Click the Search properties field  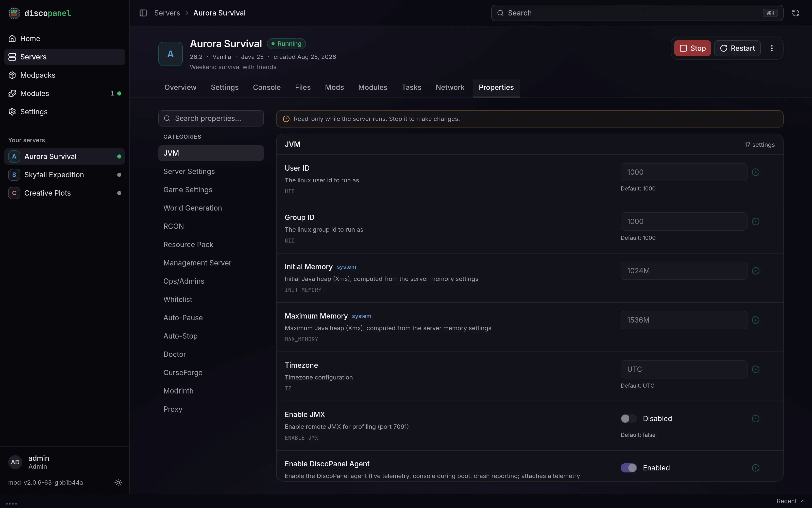pyautogui.click(x=211, y=119)
